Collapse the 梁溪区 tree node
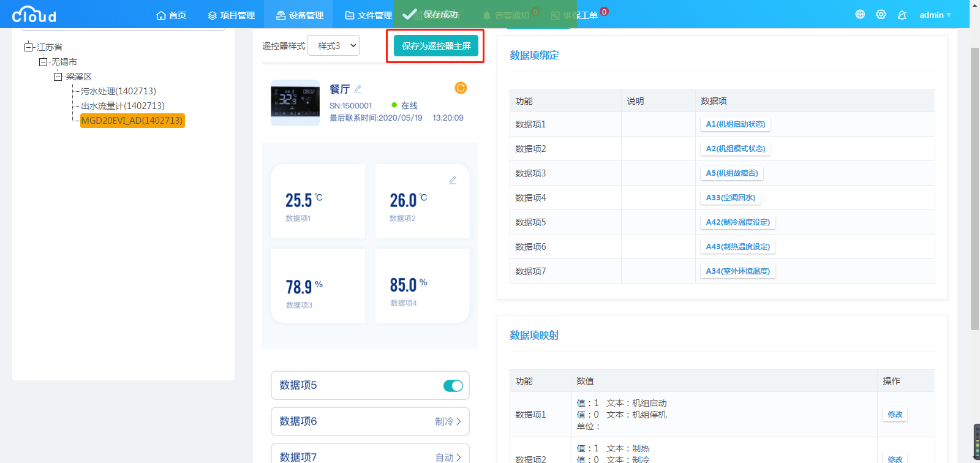This screenshot has height=463, width=980. [58, 77]
